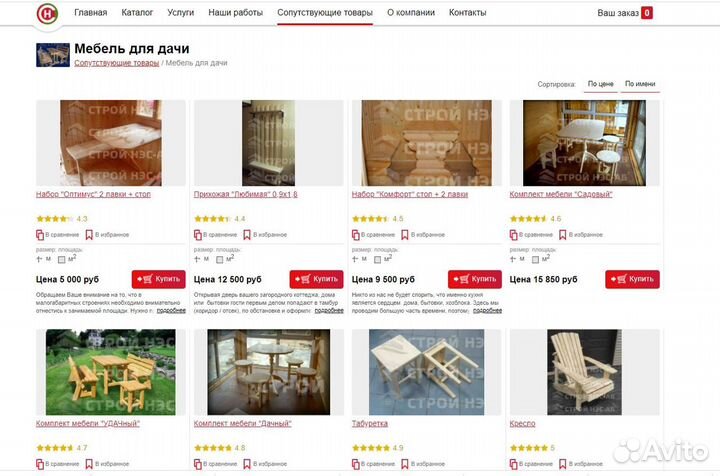Screen dimensions: 720x476
Task: Buy Прихожая "Любимая" with Купить button
Action: pyautogui.click(x=316, y=279)
